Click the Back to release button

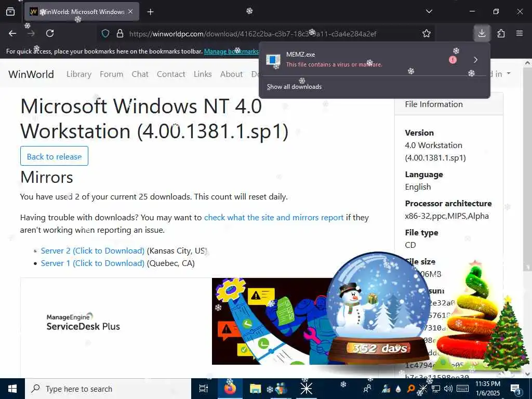[x=54, y=156]
